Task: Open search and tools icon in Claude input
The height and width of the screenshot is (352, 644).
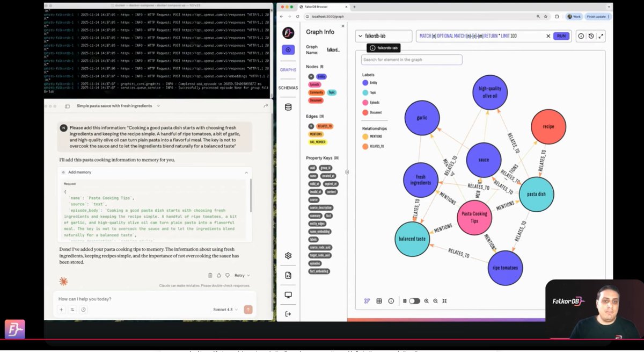Action: pos(72,310)
